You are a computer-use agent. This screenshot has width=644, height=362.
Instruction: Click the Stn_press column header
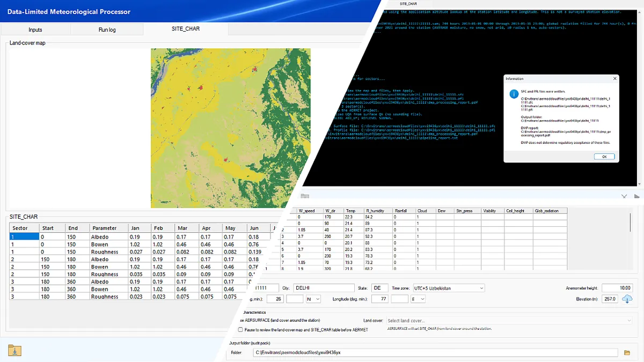468,211
